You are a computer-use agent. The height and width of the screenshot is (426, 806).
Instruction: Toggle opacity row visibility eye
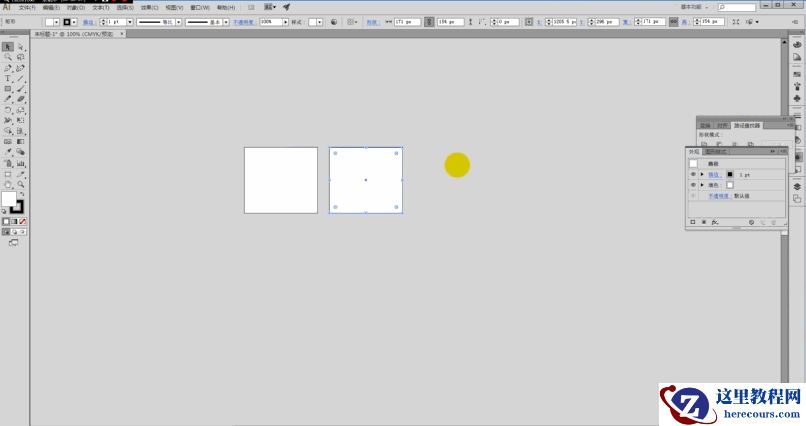(x=693, y=195)
